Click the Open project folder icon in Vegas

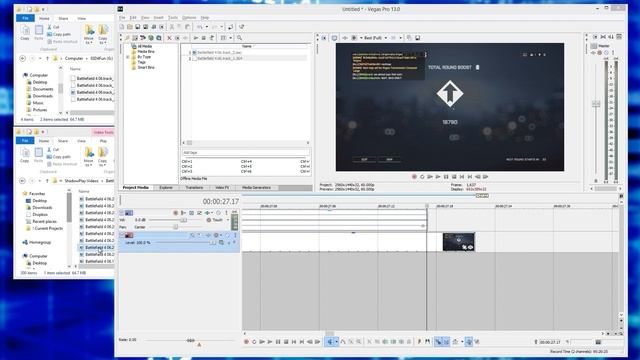pyautogui.click(x=129, y=27)
